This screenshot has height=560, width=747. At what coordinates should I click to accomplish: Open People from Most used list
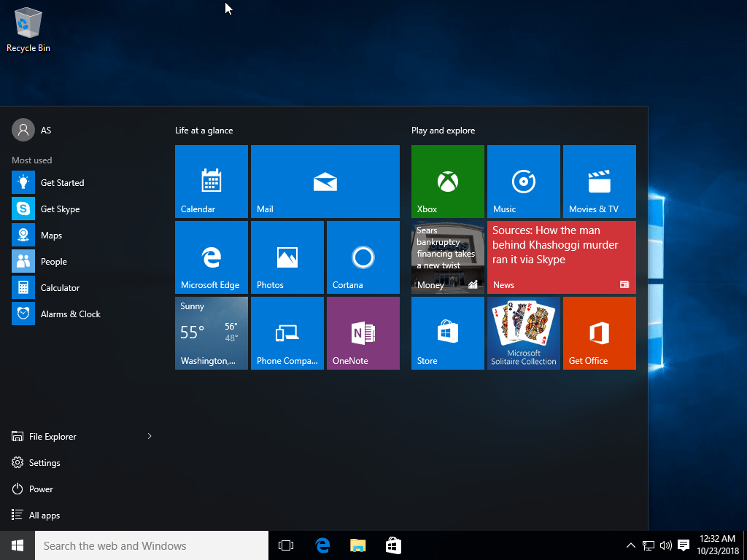click(81, 262)
